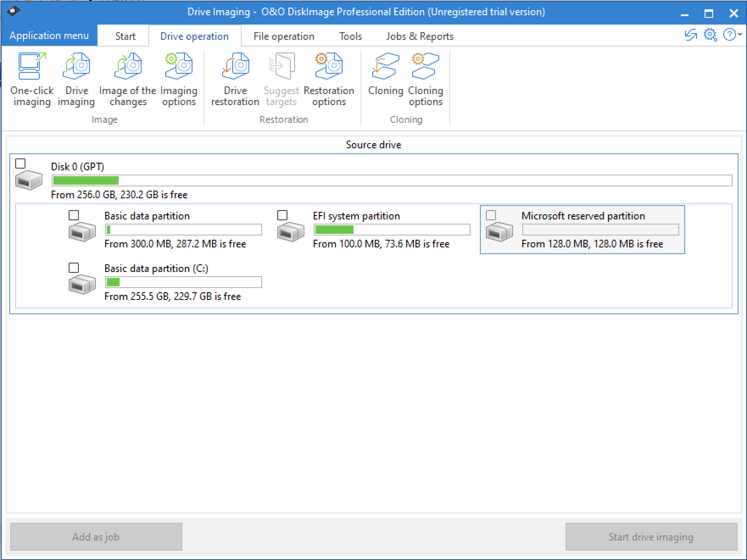The width and height of the screenshot is (747, 560).
Task: Switch to the File operation tab
Action: click(x=284, y=36)
